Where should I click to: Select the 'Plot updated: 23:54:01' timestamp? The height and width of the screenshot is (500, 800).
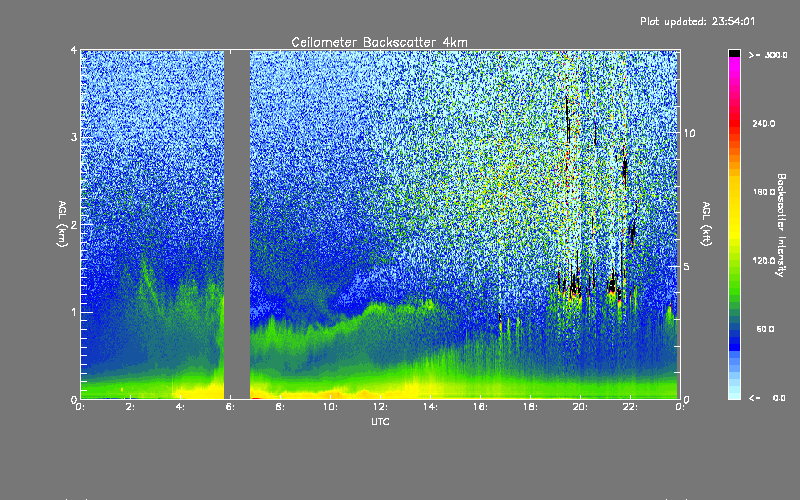(x=697, y=21)
